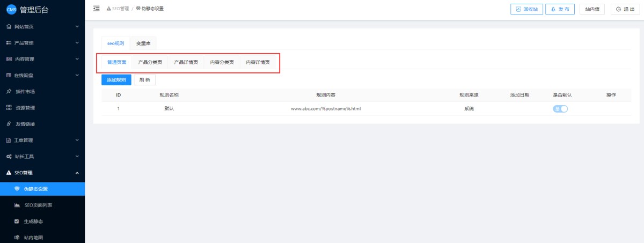Image resolution: width=644 pixels, height=243 pixels.
Task: Click the 退出 logout button
Action: pos(626,9)
